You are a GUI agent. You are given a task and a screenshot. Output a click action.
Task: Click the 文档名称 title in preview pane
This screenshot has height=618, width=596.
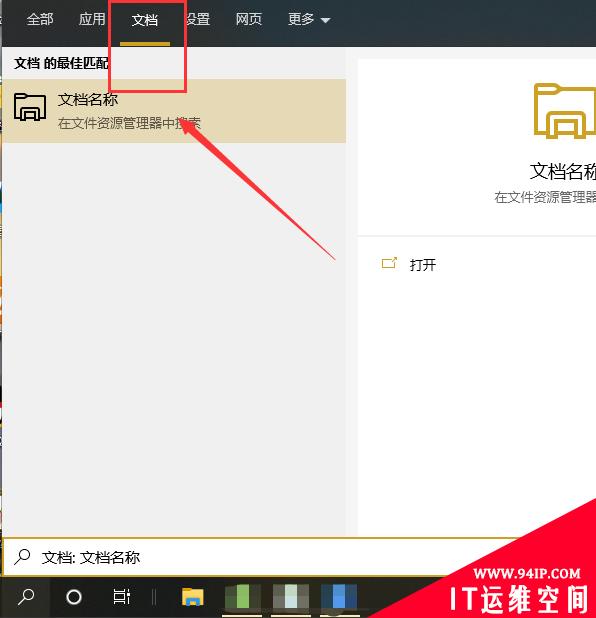click(562, 171)
